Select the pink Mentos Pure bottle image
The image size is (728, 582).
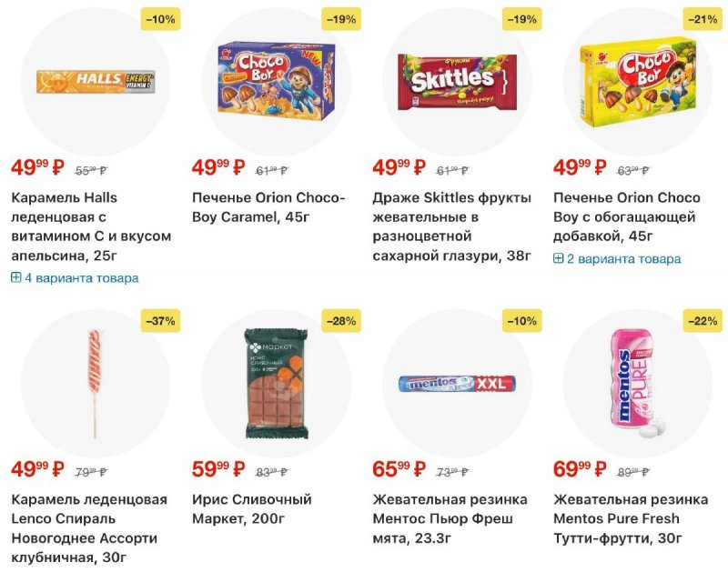638,382
